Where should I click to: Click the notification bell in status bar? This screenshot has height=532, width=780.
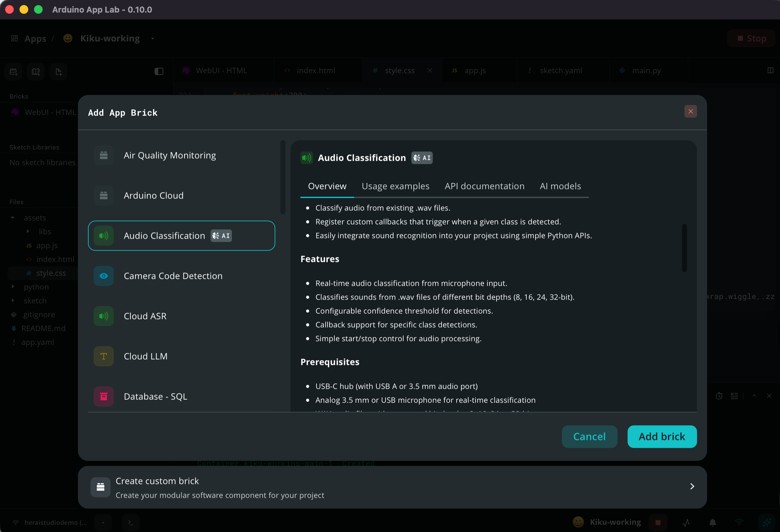pos(712,522)
